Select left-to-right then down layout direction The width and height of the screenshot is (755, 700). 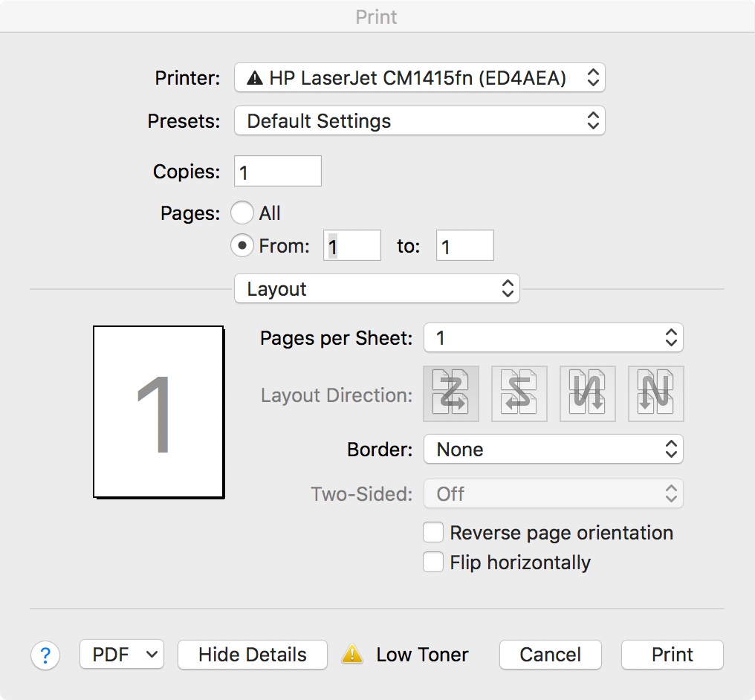tap(451, 394)
